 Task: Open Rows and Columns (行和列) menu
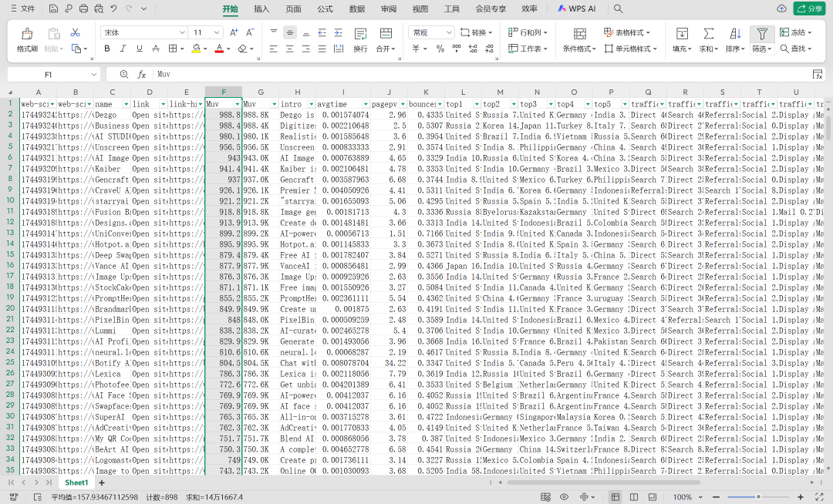click(x=528, y=32)
